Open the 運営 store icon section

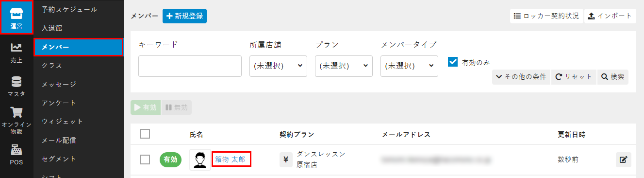point(17,18)
